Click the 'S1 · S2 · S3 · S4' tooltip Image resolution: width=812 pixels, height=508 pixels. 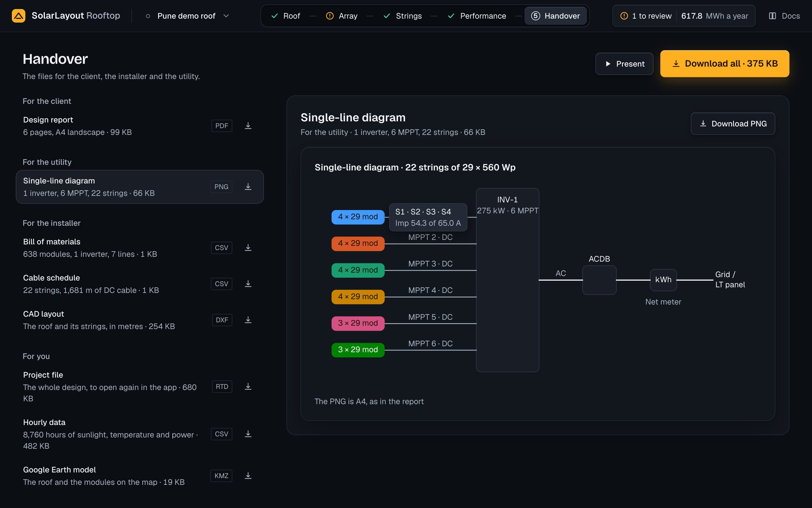[428, 217]
